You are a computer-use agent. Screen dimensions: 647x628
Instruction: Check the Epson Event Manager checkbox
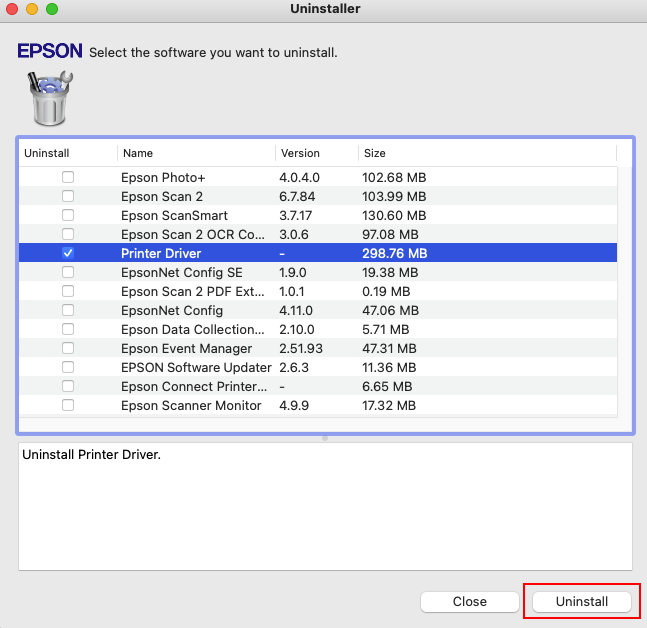tap(68, 348)
